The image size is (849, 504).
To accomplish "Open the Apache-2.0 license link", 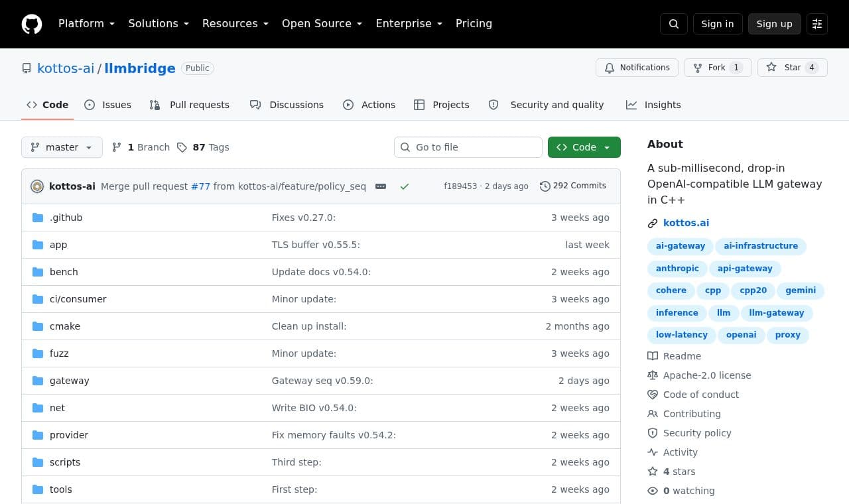I will (x=707, y=375).
